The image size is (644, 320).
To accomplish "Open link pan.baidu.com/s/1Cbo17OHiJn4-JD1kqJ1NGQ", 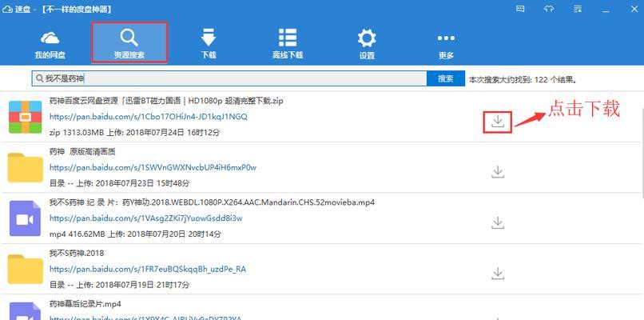I will click(149, 117).
